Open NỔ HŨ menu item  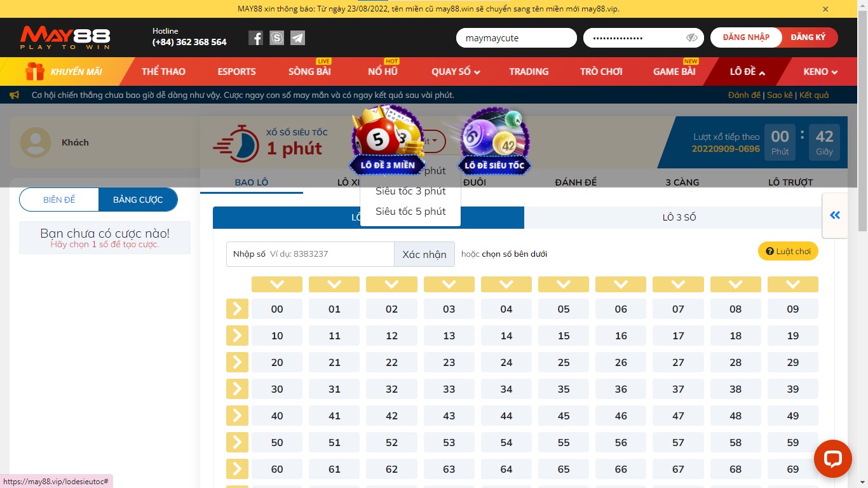(x=383, y=72)
